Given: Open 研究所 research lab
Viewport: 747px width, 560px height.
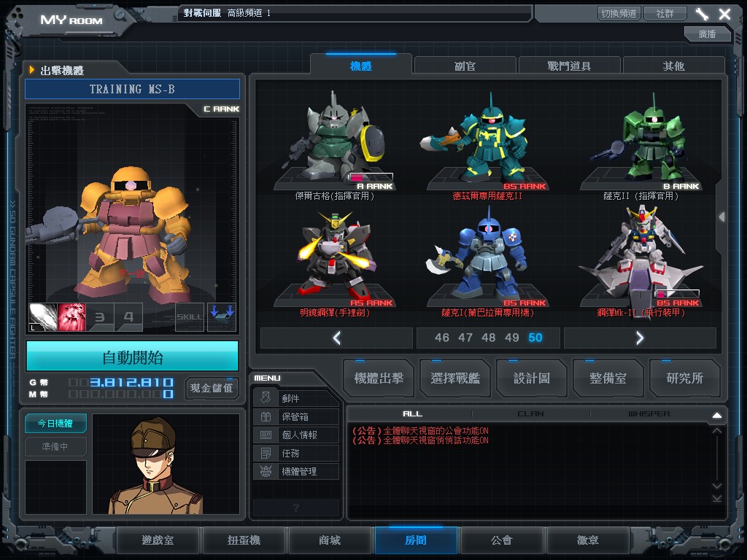Looking at the screenshot, I should pos(684,378).
